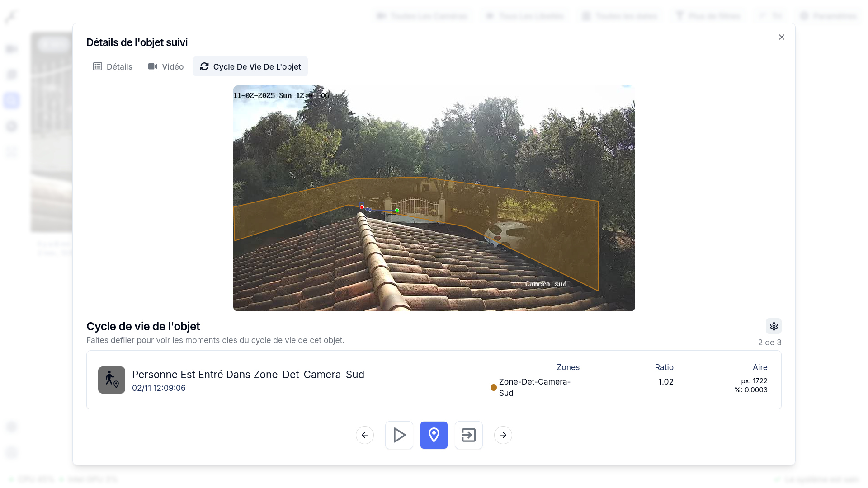The width and height of the screenshot is (868, 488).
Task: Select Cycle De Vie De L'objet tab
Action: point(250,66)
